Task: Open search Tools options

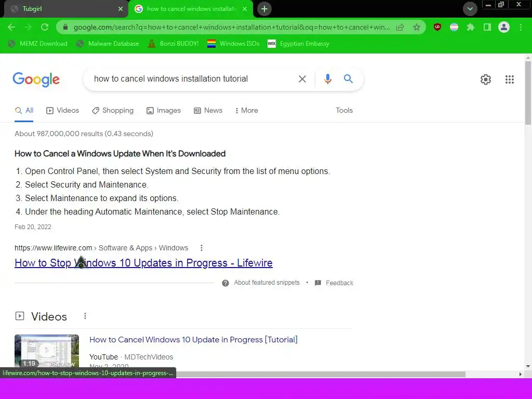Action: point(344,110)
